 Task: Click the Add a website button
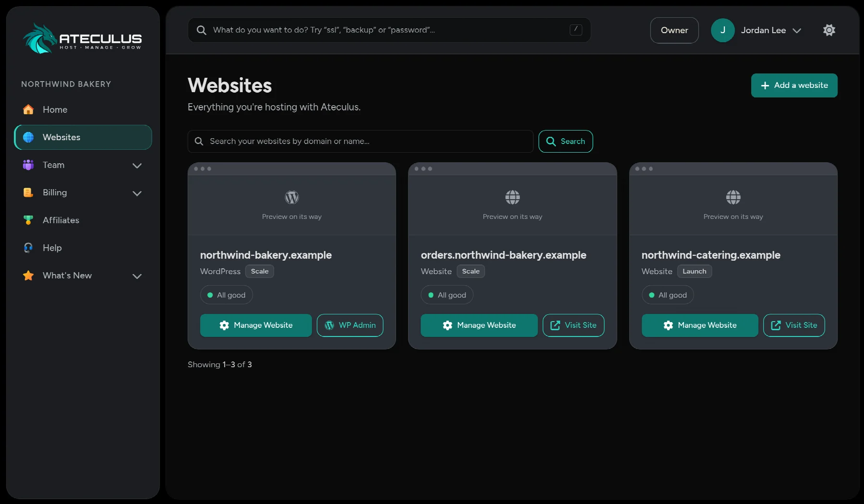794,85
